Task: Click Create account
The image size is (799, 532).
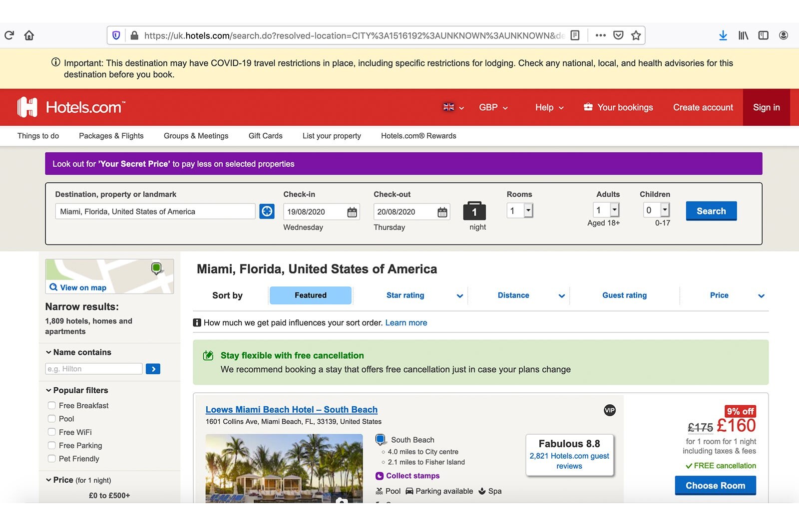Action: 703,107
